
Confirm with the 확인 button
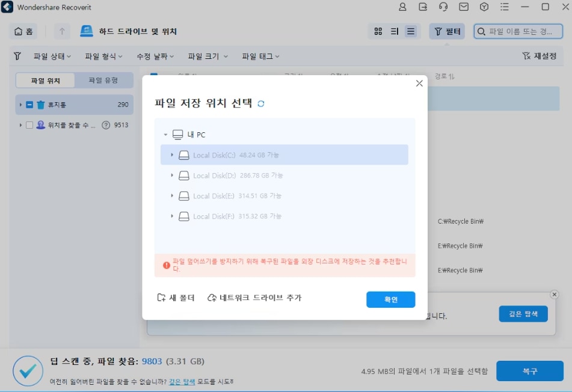click(390, 299)
